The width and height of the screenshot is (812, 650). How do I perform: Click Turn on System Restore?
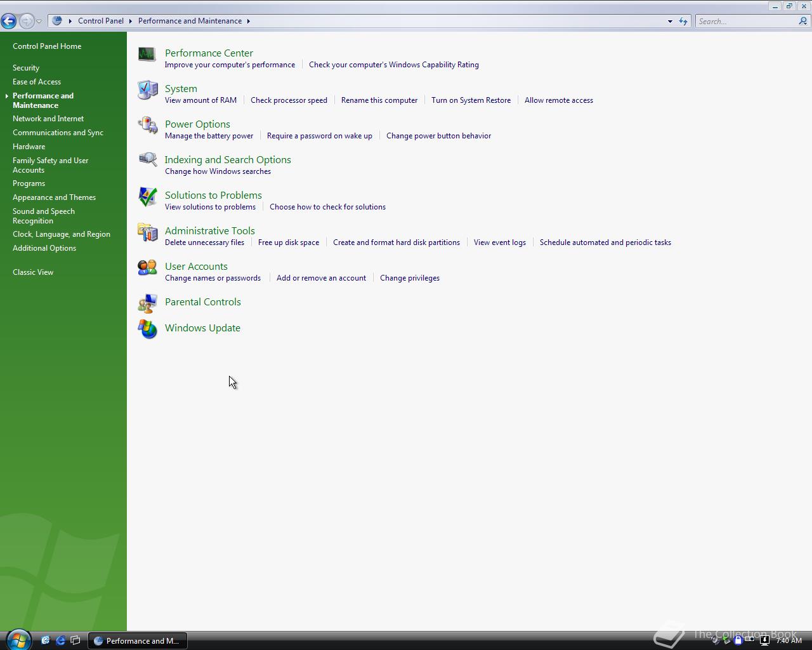coord(471,100)
